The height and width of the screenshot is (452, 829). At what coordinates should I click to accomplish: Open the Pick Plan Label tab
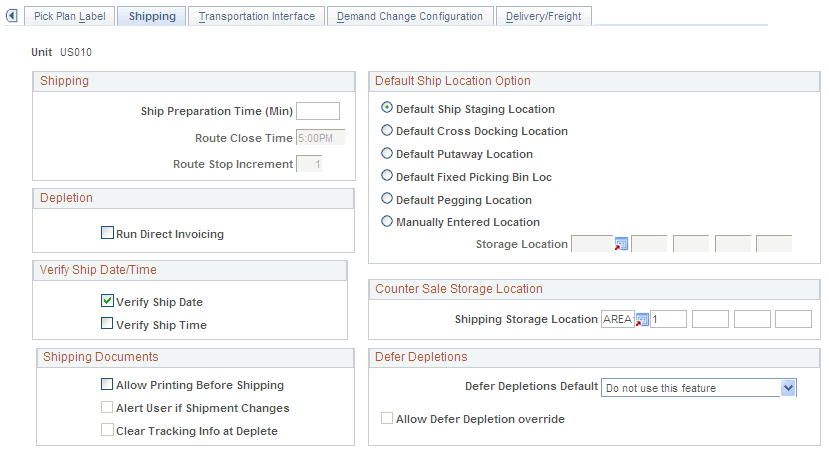pos(70,16)
